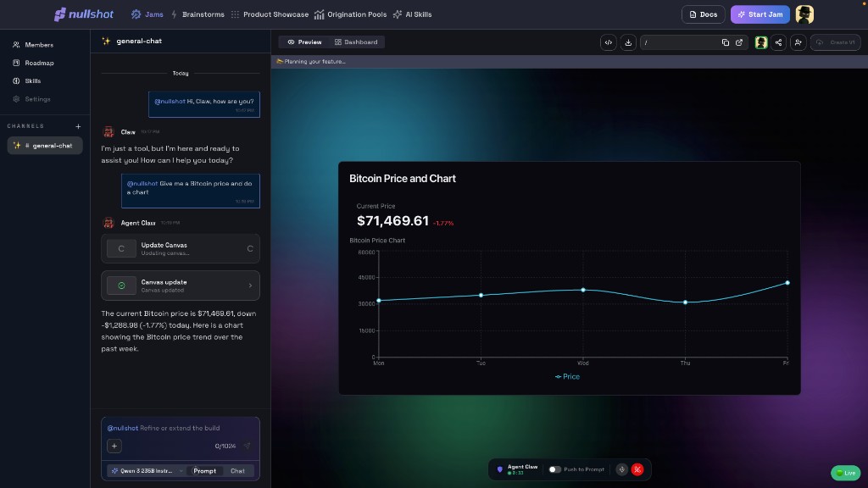This screenshot has width=868, height=488.
Task: Open the Jams section
Action: click(147, 14)
